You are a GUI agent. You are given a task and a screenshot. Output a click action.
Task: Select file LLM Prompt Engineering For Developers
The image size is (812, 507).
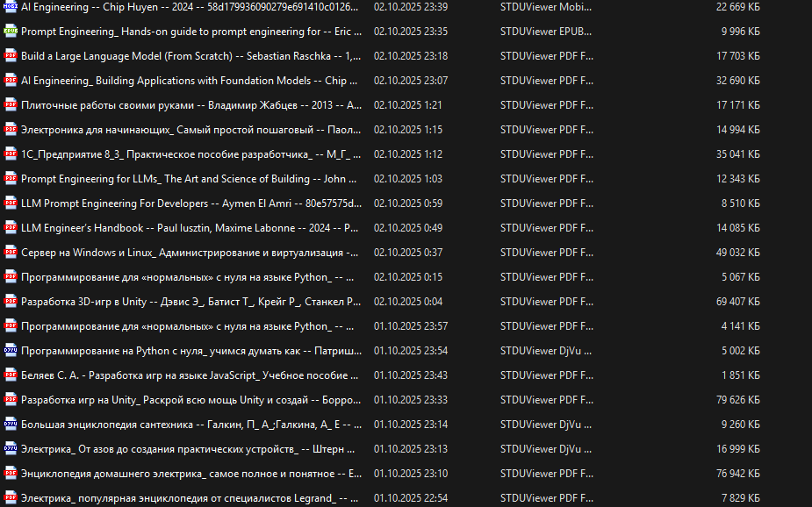191,204
